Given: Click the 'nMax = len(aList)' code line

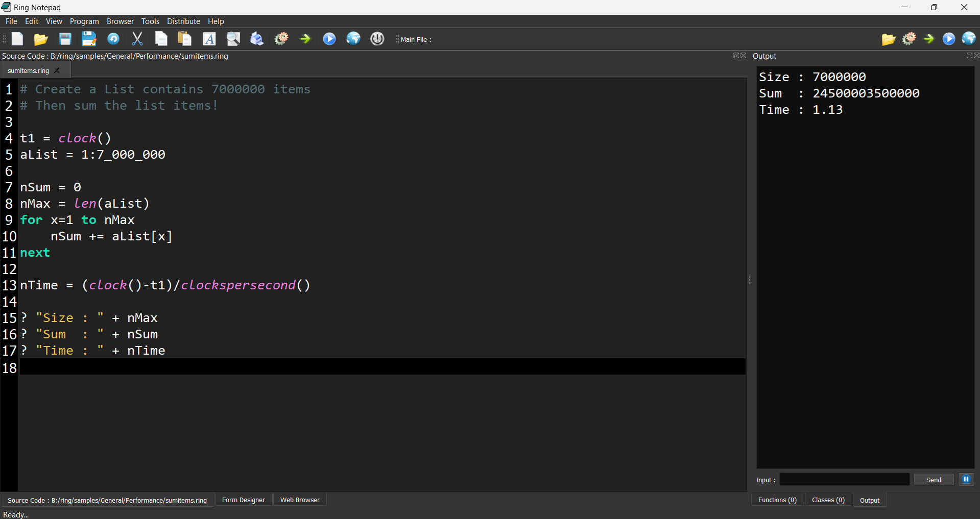Looking at the screenshot, I should pyautogui.click(x=85, y=204).
